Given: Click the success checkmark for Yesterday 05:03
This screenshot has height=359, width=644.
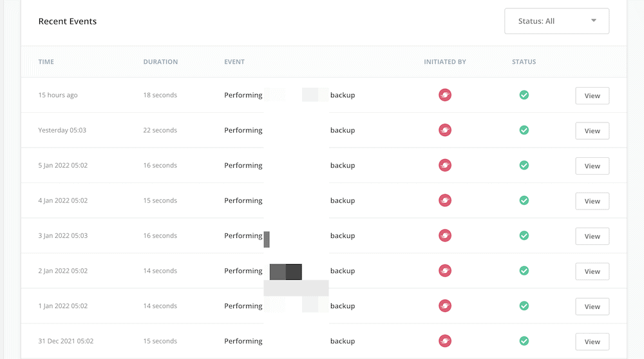Looking at the screenshot, I should (x=524, y=130).
